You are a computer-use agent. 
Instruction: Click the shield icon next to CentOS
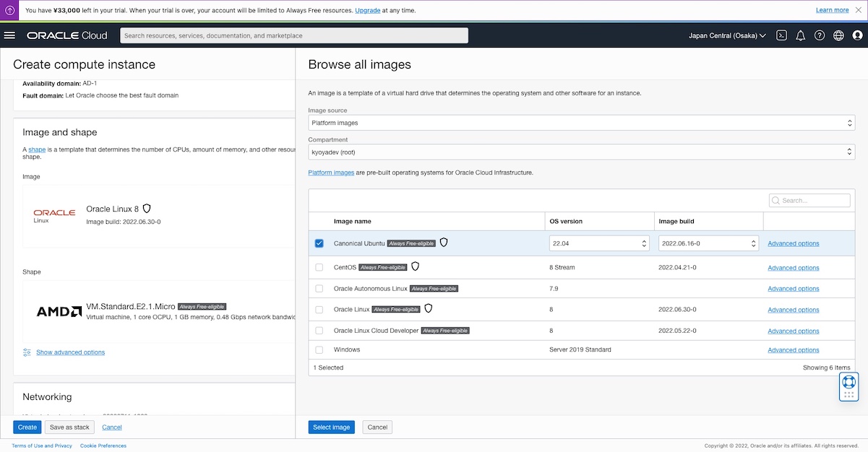(415, 266)
